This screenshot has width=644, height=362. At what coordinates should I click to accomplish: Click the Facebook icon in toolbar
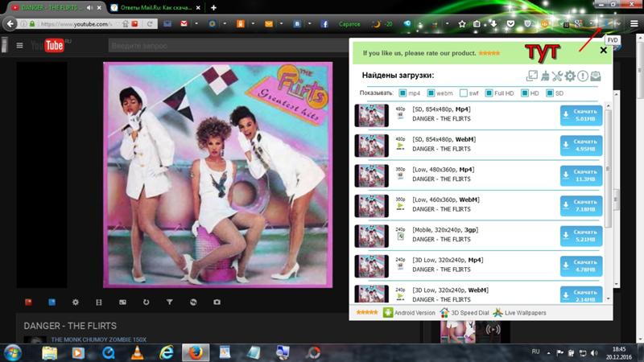click(324, 24)
